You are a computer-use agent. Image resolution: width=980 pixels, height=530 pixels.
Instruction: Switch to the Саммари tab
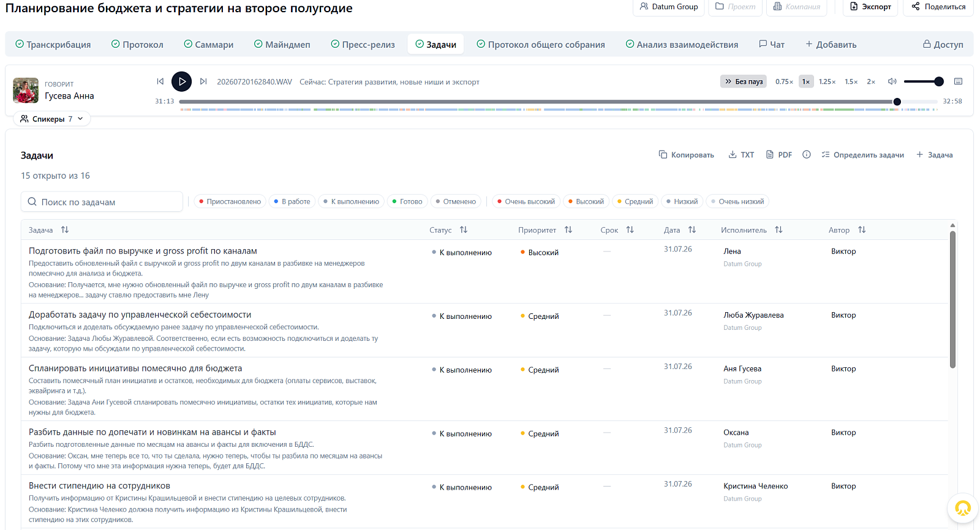(209, 44)
